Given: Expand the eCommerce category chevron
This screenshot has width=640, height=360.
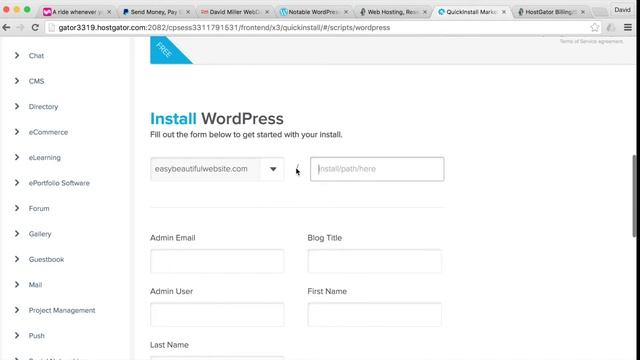Looking at the screenshot, I should tap(17, 131).
